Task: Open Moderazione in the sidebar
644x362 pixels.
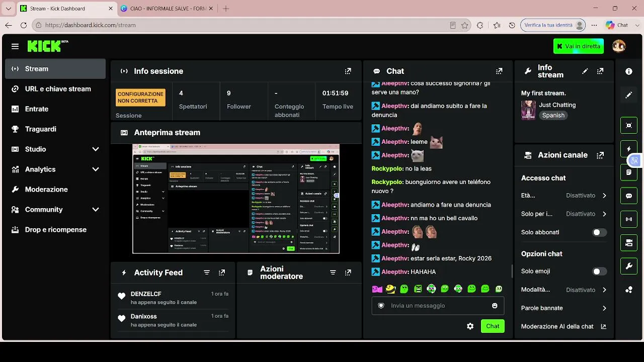Action: point(55,190)
